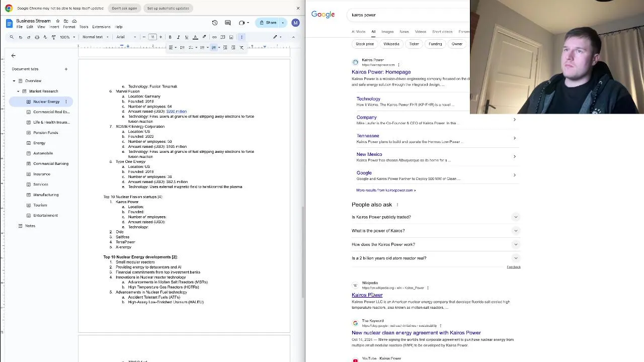The image size is (644, 362).
Task: Open the Google account avatar M
Action: tap(295, 23)
